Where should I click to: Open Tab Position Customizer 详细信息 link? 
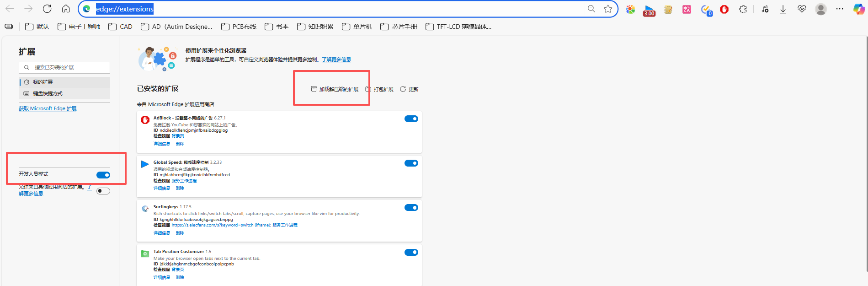[162, 277]
